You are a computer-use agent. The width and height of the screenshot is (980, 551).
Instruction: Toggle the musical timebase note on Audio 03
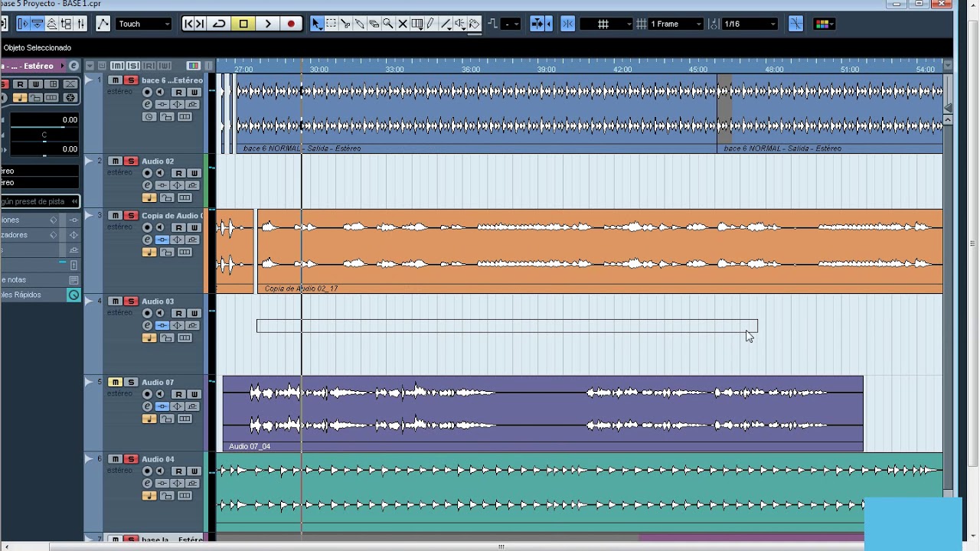click(149, 338)
